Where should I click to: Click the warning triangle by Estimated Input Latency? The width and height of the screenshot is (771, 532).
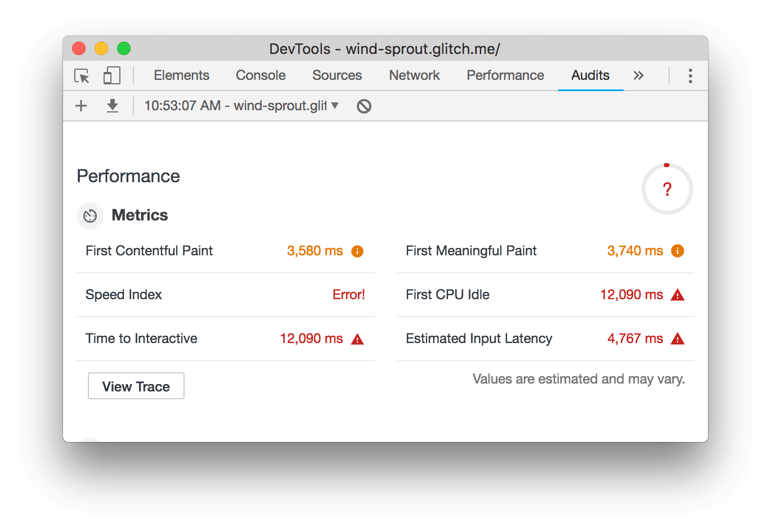678,339
